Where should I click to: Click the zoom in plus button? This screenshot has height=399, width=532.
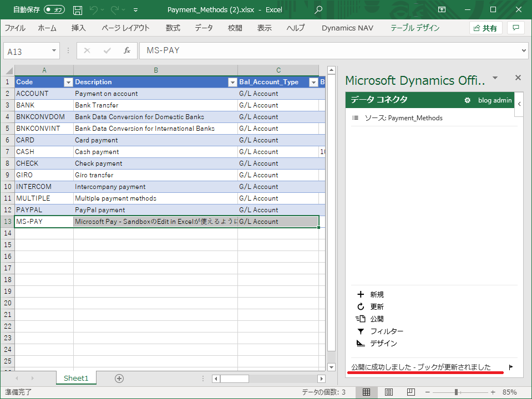493,392
